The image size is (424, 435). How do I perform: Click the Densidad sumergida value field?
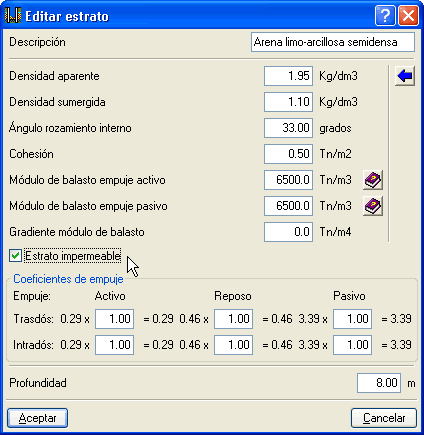(x=288, y=102)
